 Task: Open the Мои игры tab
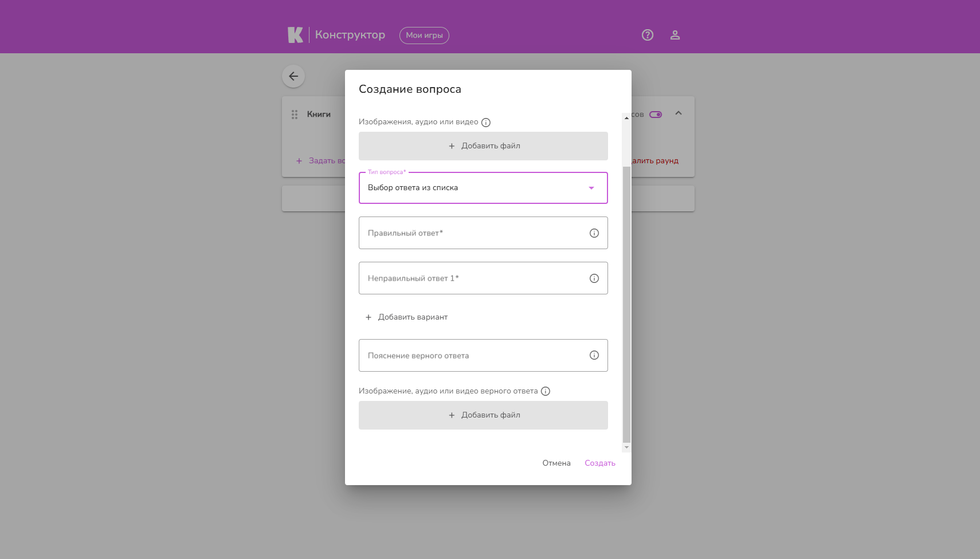pos(424,36)
